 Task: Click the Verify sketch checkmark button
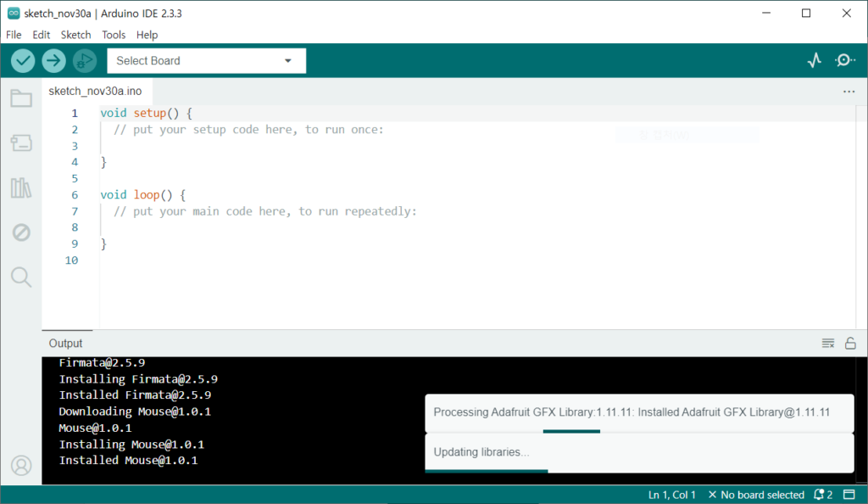point(23,61)
